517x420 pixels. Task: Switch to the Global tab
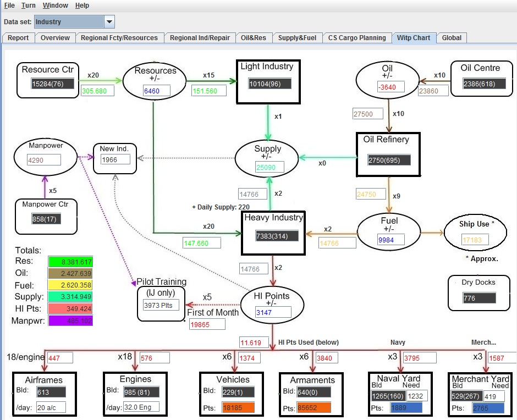(452, 38)
